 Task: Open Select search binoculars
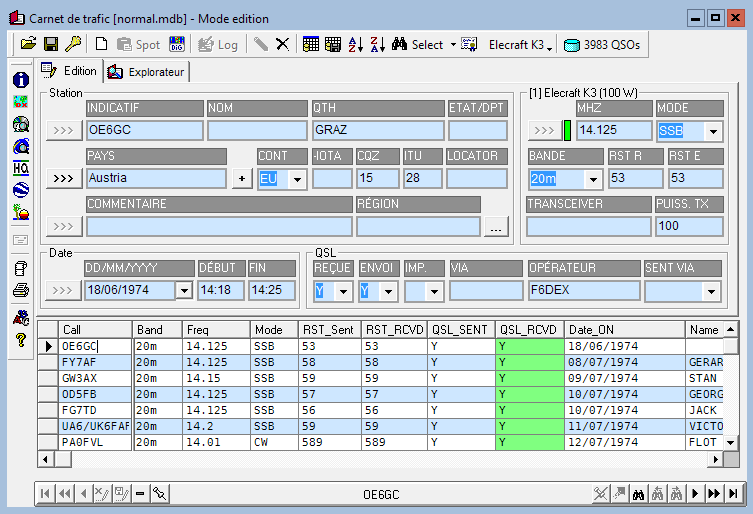[417, 45]
